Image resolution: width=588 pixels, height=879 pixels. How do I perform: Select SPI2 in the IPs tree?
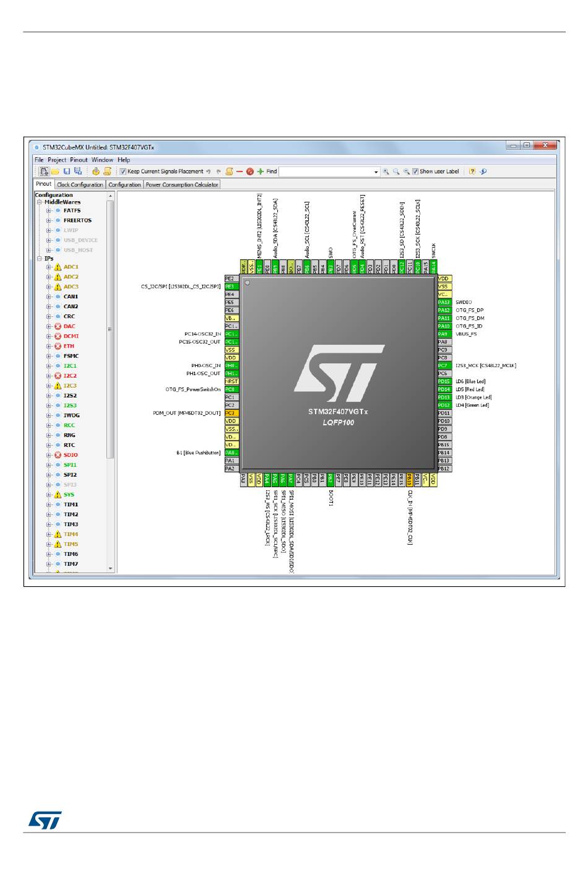pos(70,475)
